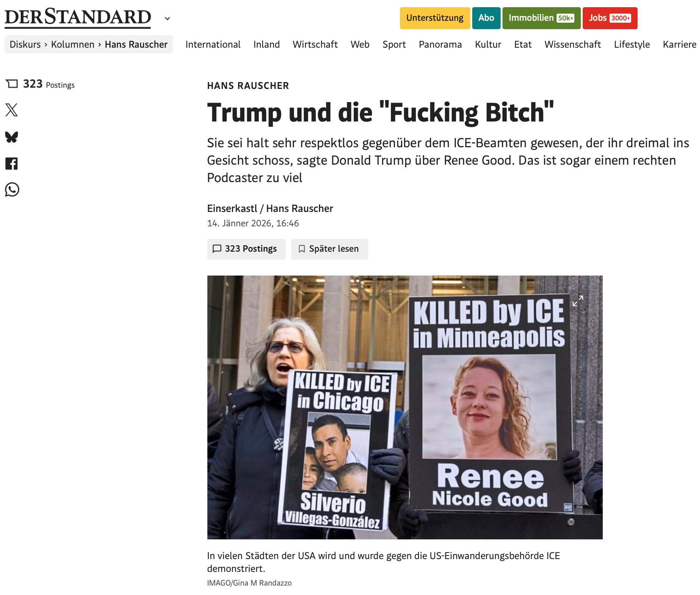The height and width of the screenshot is (595, 700).
Task: Open Diskurs breadcrumb link
Action: [x=25, y=44]
